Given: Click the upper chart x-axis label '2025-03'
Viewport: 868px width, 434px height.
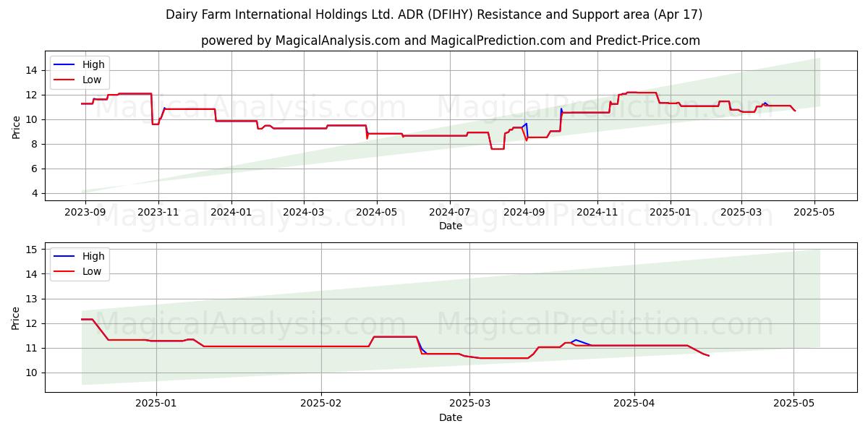Looking at the screenshot, I should 741,213.
